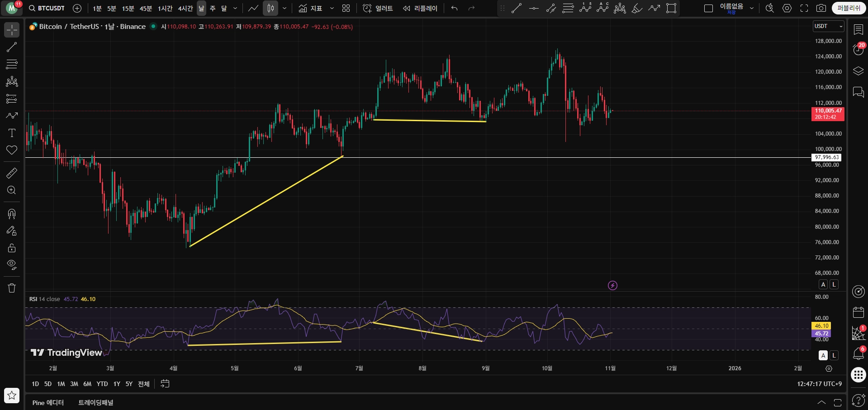This screenshot has height=410, width=868.
Task: Toggle magnet mode for drawings
Action: pos(12,213)
